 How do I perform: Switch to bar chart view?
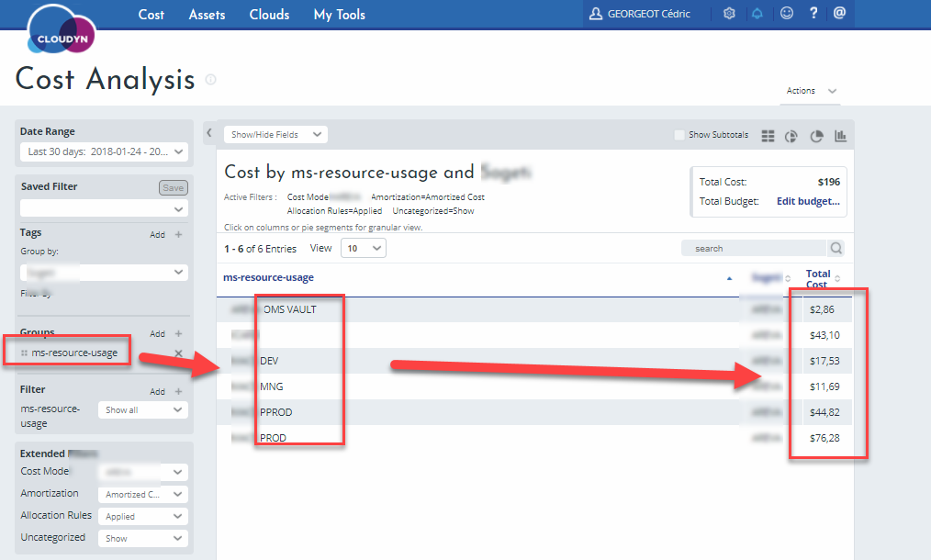click(840, 136)
